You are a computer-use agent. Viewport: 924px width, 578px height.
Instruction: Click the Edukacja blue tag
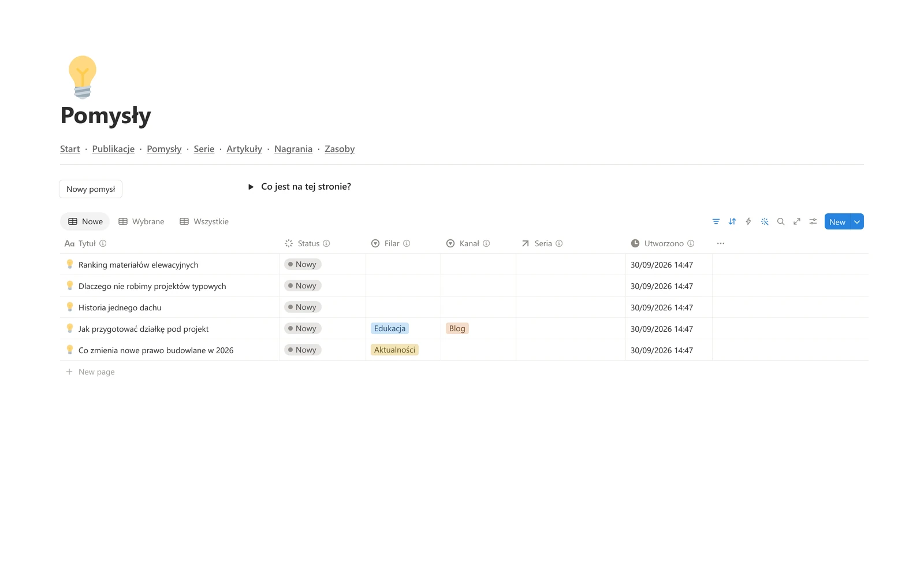point(390,328)
